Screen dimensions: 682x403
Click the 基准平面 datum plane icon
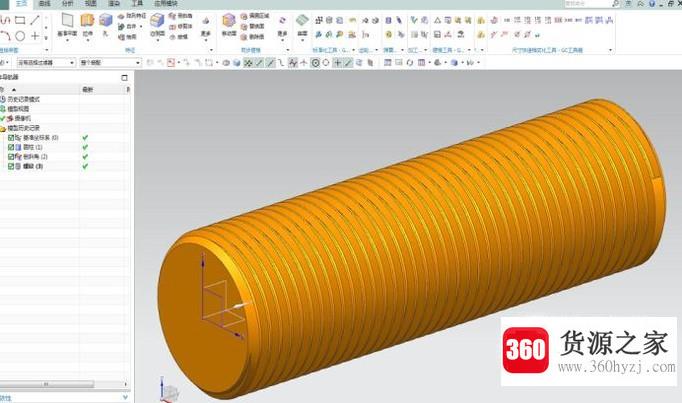pyautogui.click(x=67, y=20)
